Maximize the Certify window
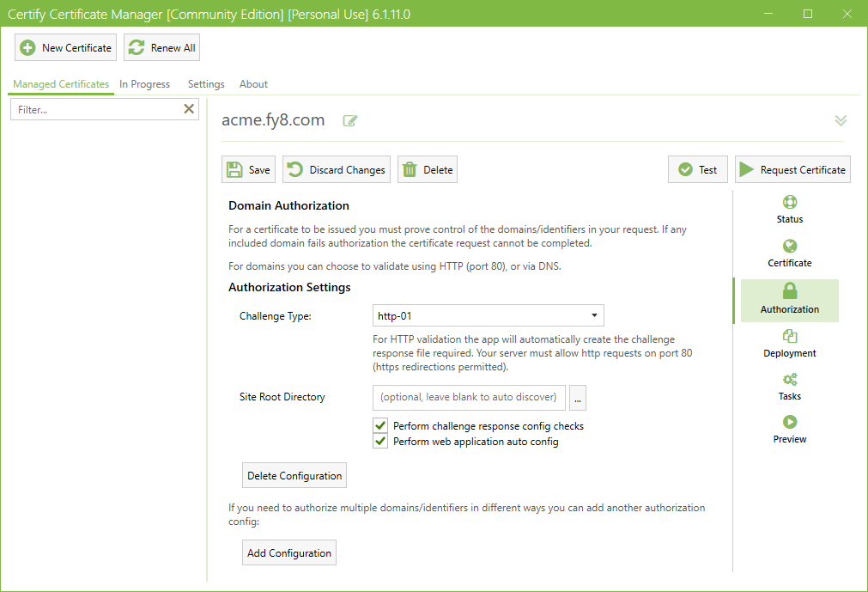The height and width of the screenshot is (592, 868). pos(808,13)
